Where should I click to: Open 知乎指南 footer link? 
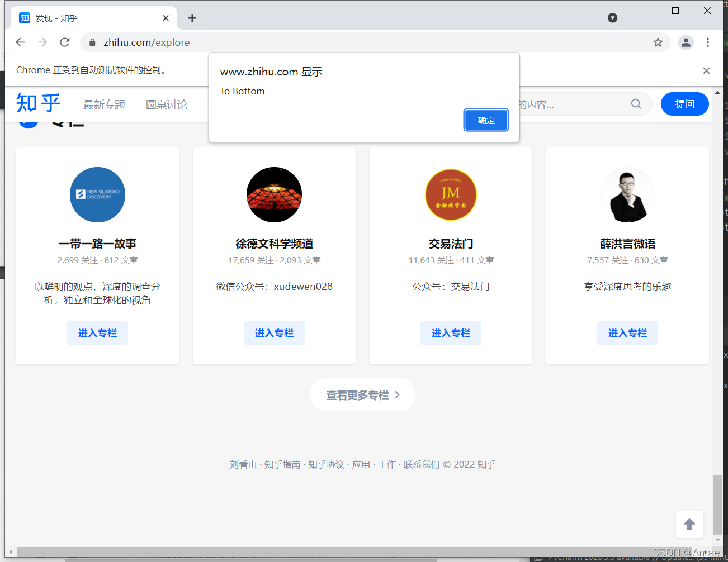click(282, 464)
